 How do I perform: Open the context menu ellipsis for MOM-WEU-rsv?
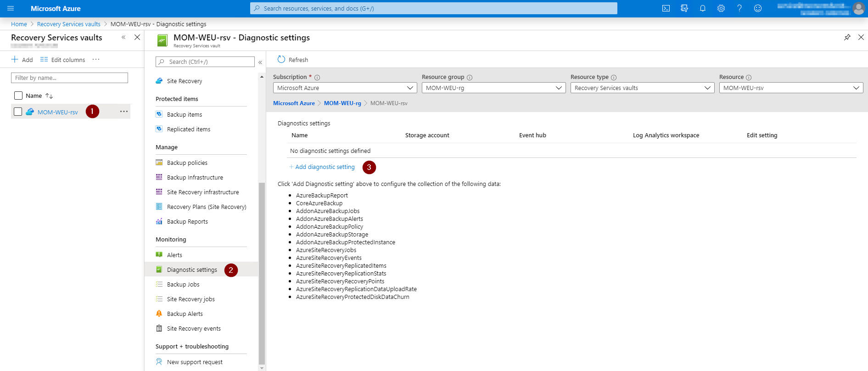tap(124, 112)
